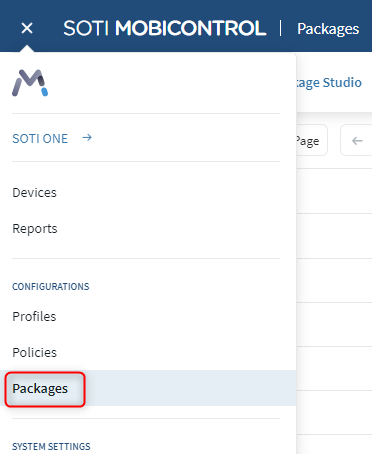This screenshot has width=372, height=454.
Task: Go to the Devices section
Action: click(34, 193)
